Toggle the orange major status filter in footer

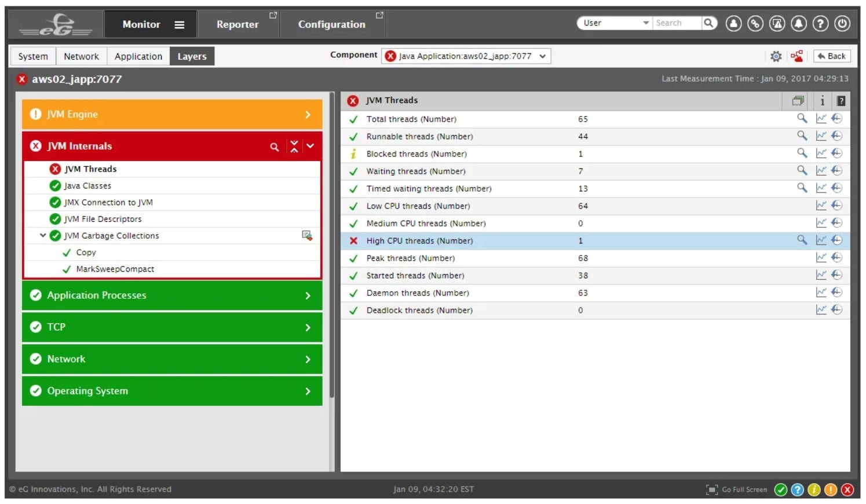click(x=831, y=490)
